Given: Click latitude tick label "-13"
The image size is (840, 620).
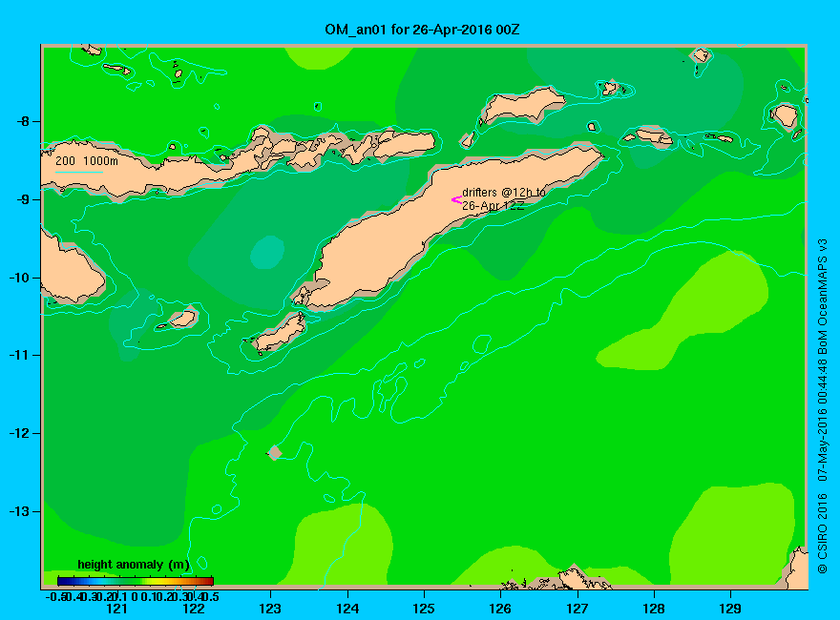Looking at the screenshot, I should pyautogui.click(x=19, y=511).
